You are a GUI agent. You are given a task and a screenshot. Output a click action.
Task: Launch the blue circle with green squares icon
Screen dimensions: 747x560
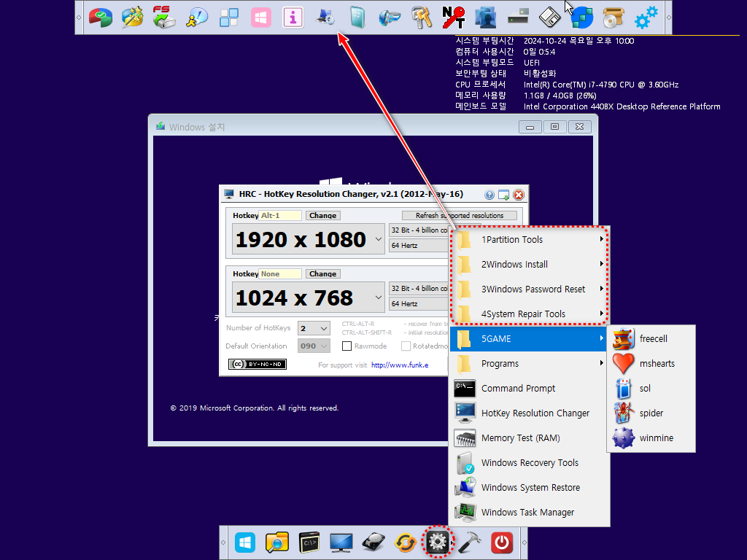pyautogui.click(x=581, y=17)
